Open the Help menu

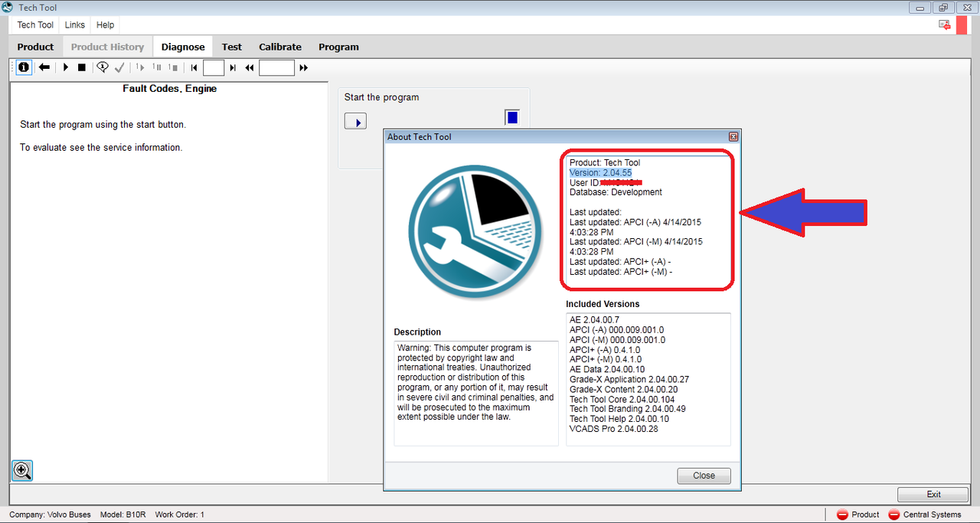click(x=106, y=25)
